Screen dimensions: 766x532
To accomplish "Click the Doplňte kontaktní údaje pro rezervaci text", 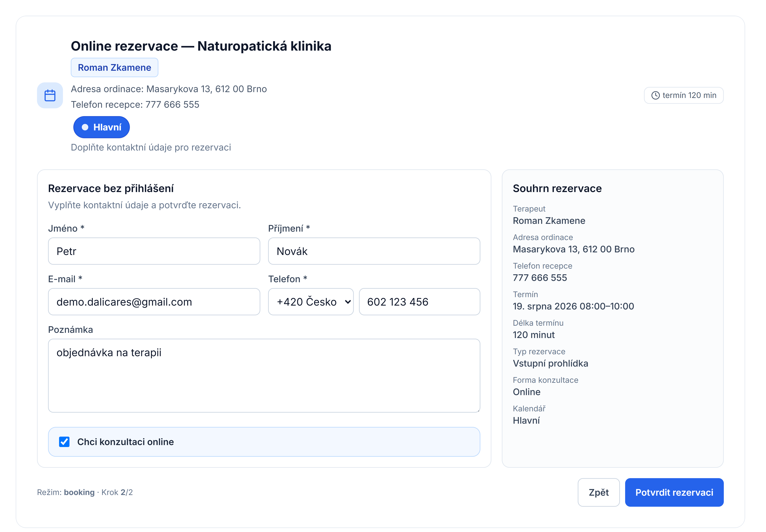I will click(x=151, y=147).
